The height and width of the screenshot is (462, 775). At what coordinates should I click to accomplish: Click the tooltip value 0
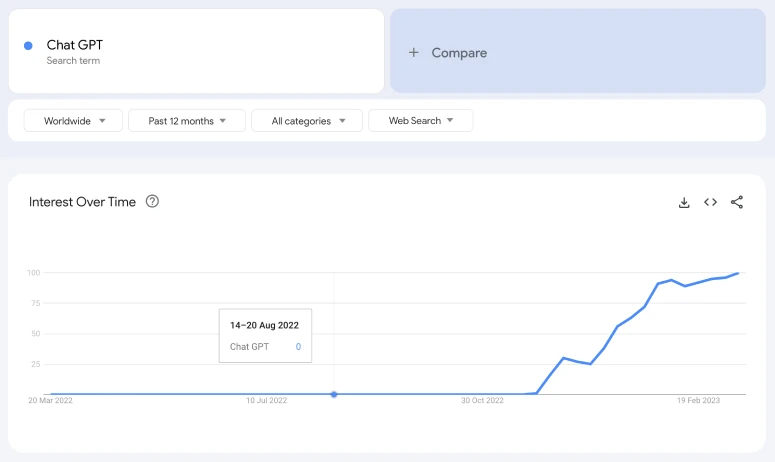[298, 347]
